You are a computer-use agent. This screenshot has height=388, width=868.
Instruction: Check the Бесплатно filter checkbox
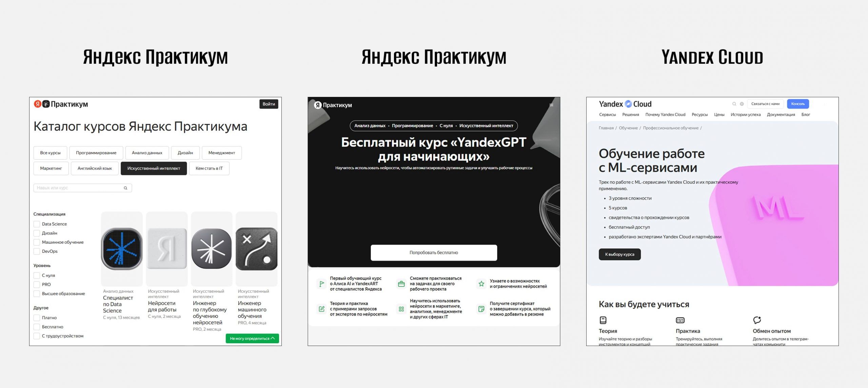[37, 327]
